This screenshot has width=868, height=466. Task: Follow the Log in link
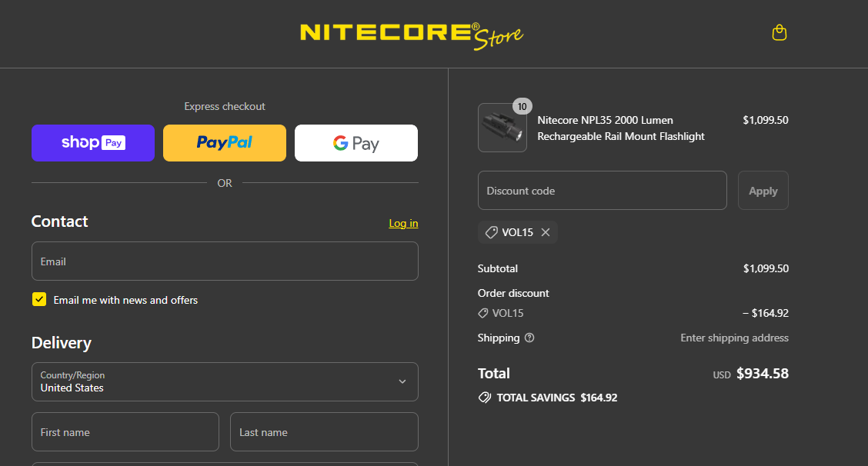point(403,223)
